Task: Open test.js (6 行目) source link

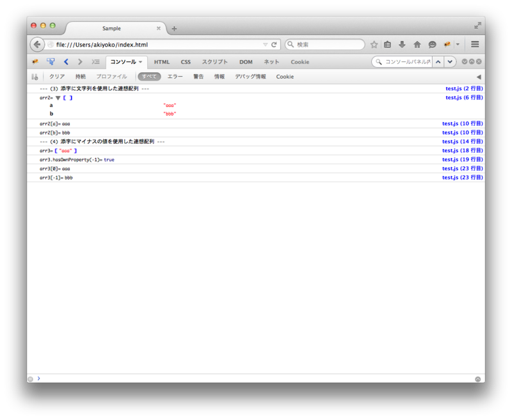Action: (464, 98)
